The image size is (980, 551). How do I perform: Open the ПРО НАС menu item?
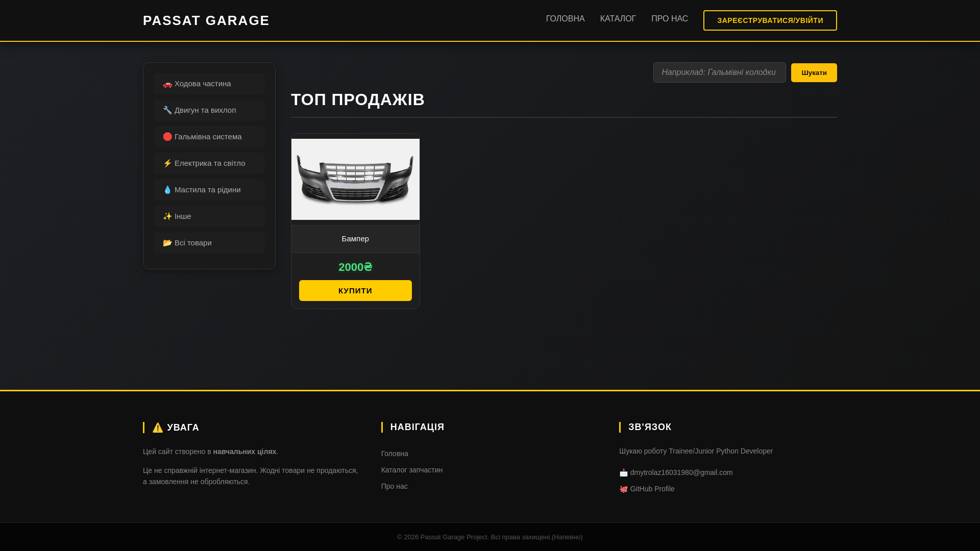click(669, 19)
